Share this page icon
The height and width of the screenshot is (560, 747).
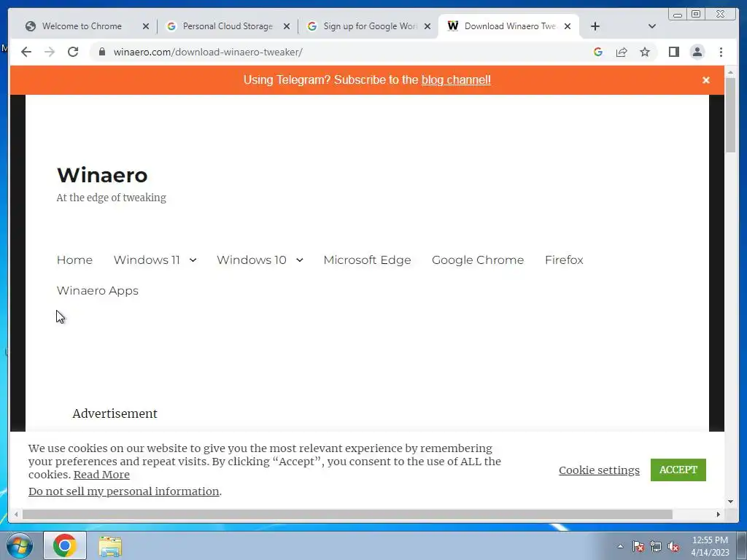pyautogui.click(x=622, y=52)
